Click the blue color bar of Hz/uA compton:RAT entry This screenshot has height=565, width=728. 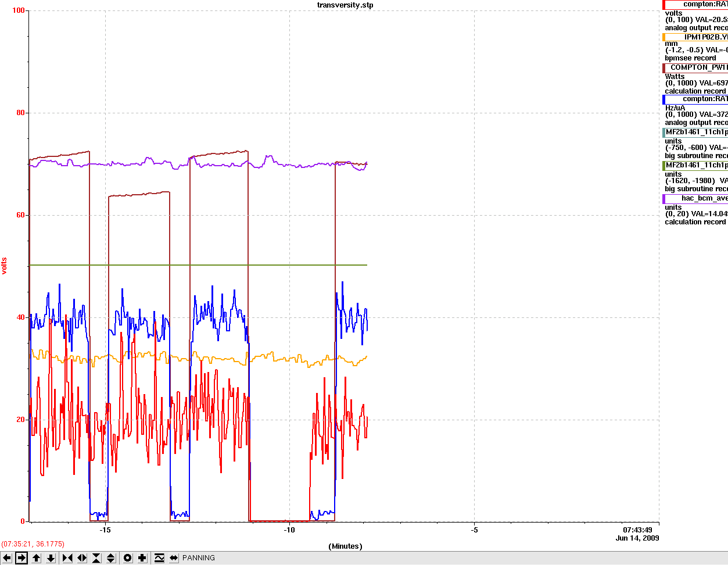pyautogui.click(x=664, y=99)
